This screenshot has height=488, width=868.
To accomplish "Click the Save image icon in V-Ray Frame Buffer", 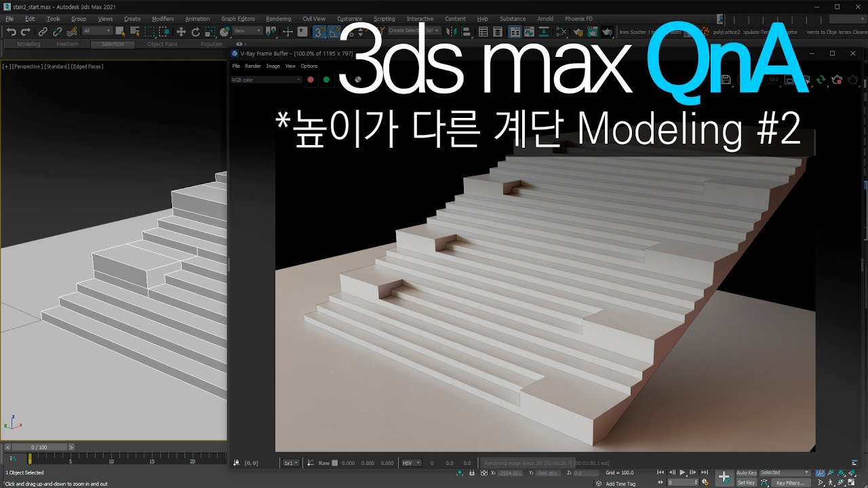I will (726, 79).
